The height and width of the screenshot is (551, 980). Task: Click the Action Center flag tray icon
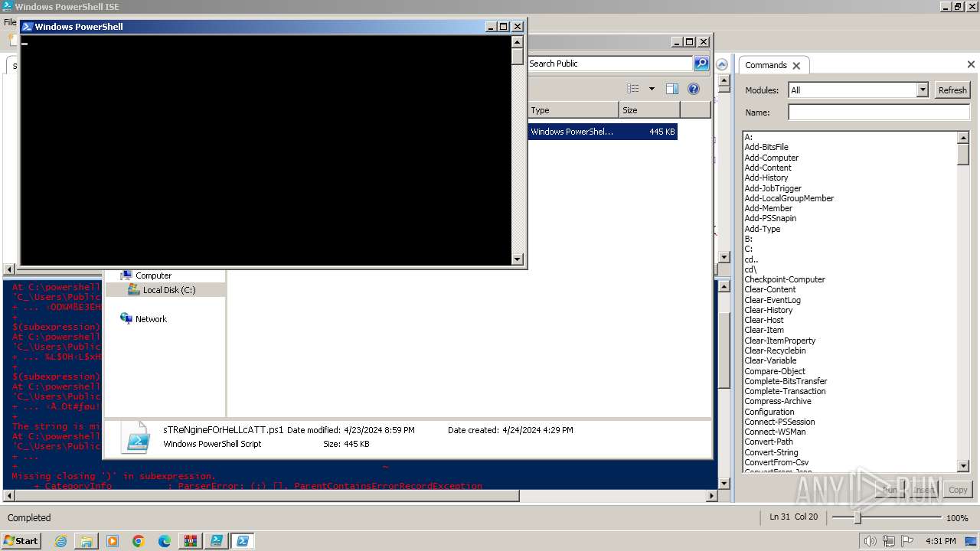[906, 541]
